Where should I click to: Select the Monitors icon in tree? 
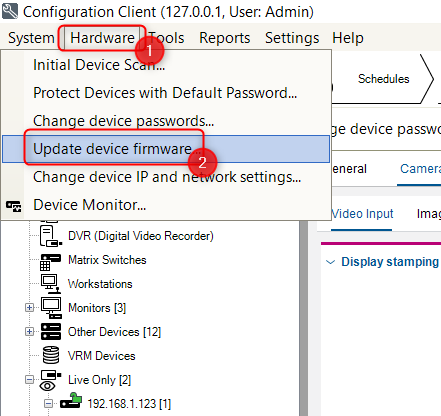coord(51,308)
